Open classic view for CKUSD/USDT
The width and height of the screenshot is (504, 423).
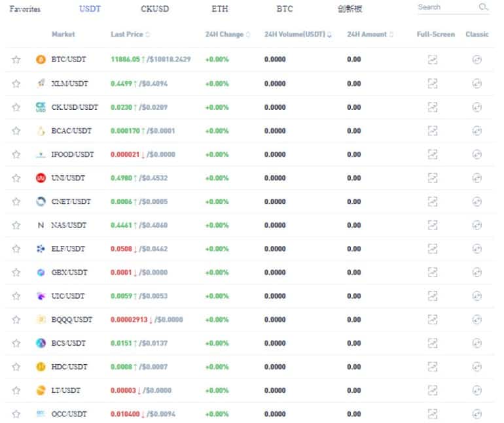pyautogui.click(x=477, y=107)
